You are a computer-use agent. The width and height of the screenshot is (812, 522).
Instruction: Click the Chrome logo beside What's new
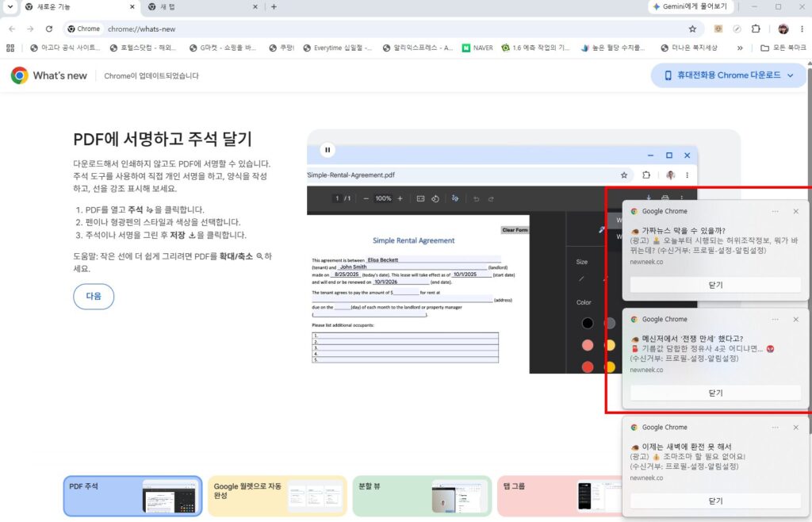[20, 75]
